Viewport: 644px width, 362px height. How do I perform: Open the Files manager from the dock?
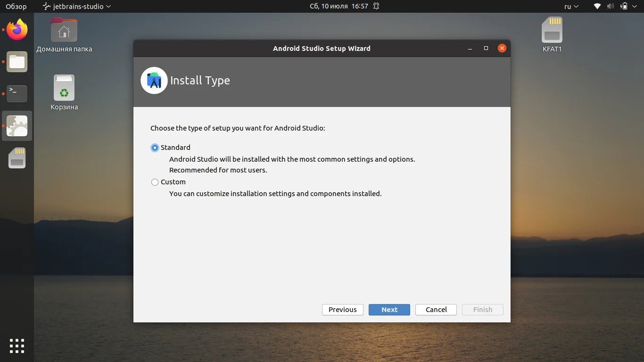[x=17, y=62]
